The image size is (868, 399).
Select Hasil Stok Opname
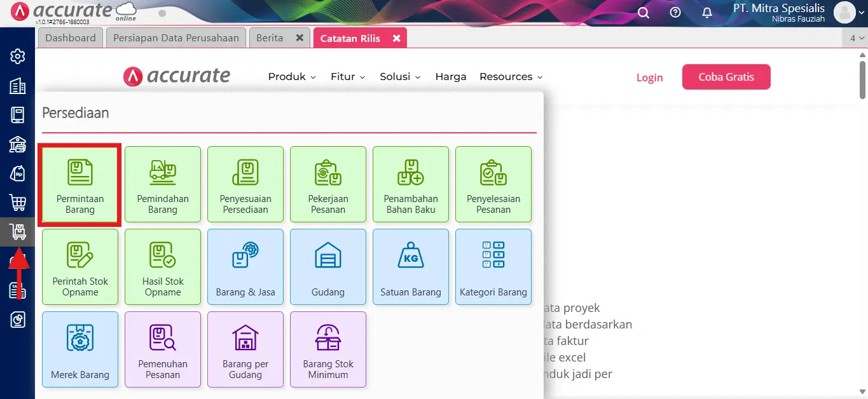(x=162, y=267)
